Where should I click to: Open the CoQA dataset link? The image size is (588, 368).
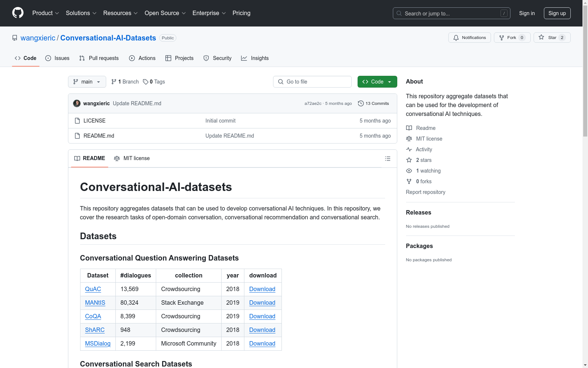(93, 316)
